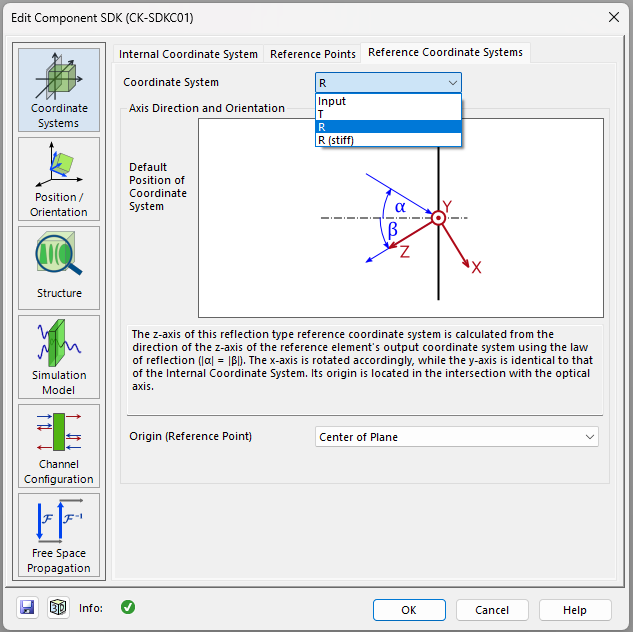Click the Coordinate System label
Image resolution: width=633 pixels, height=632 pixels.
(x=171, y=82)
